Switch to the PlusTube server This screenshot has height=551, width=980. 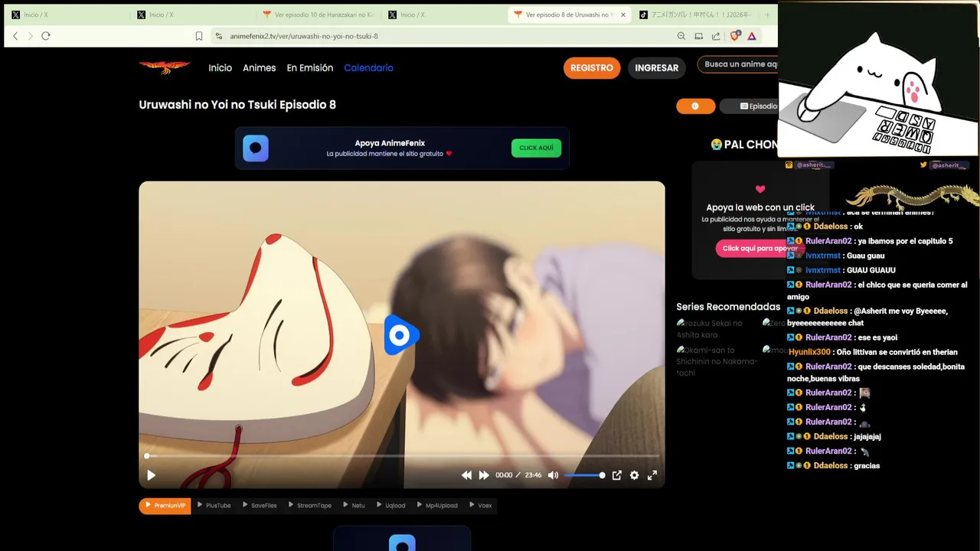(x=214, y=505)
